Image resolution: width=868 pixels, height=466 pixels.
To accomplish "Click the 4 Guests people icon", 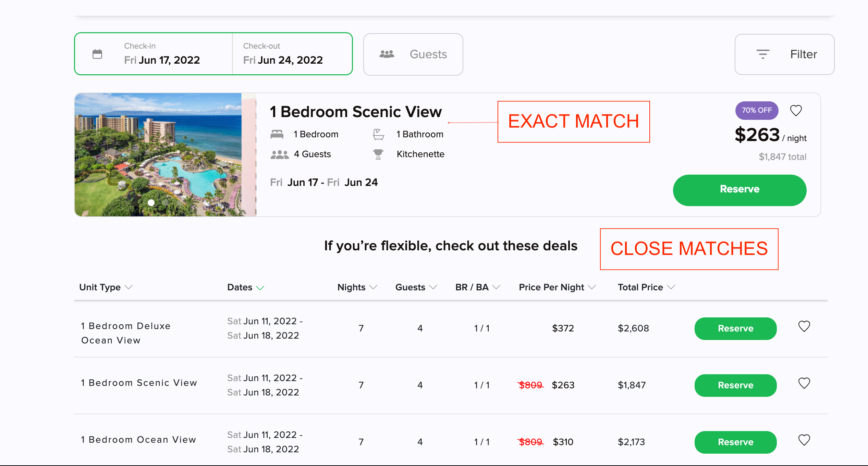I will [280, 154].
